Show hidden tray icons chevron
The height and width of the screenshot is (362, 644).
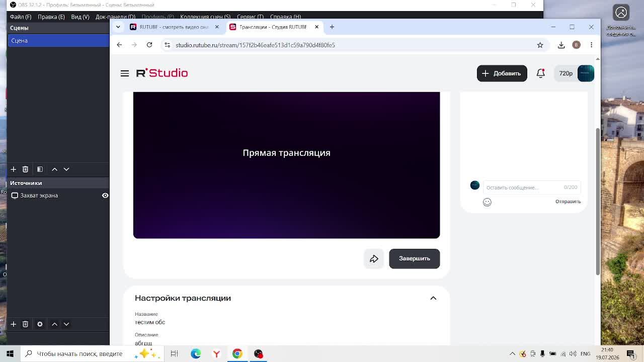pos(512,354)
